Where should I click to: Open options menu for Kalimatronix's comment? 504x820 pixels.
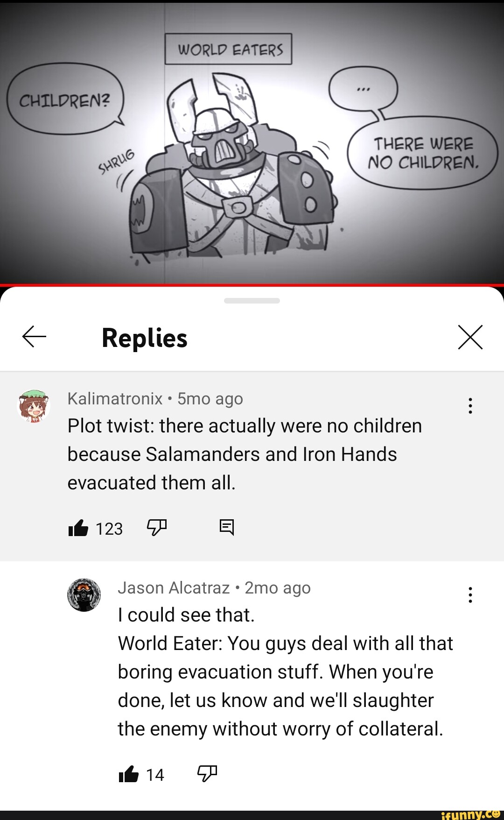(470, 406)
